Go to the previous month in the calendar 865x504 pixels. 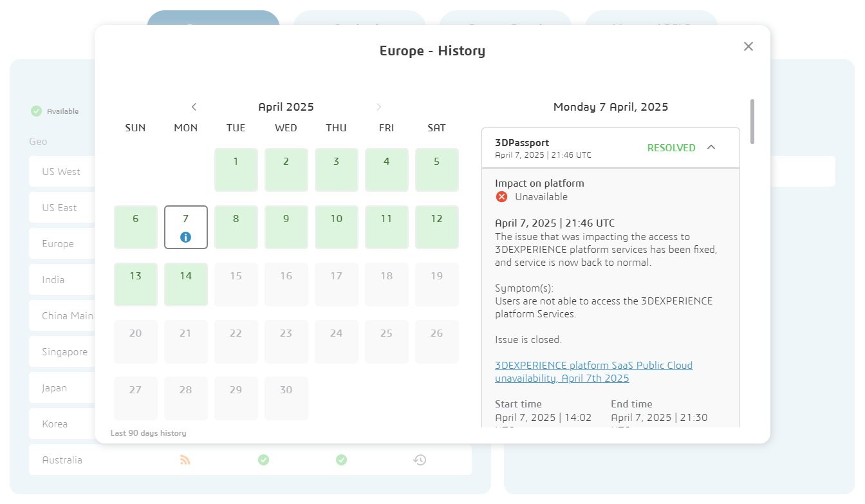pyautogui.click(x=194, y=107)
